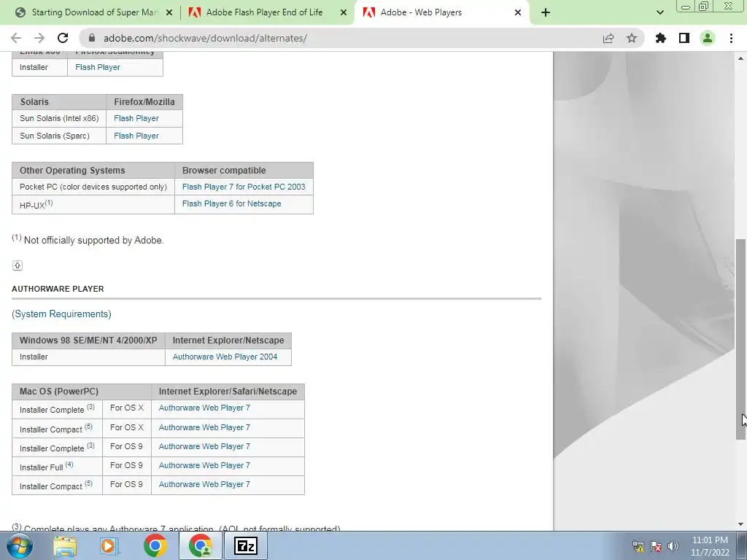The height and width of the screenshot is (560, 747).
Task: Open the green profile avatar
Action: pyautogui.click(x=708, y=38)
